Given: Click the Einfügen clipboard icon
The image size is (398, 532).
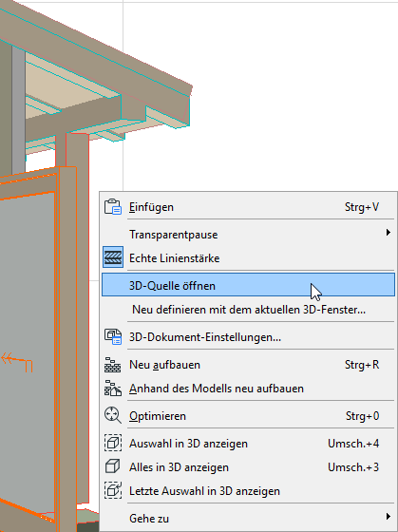Looking at the screenshot, I should coord(113,207).
